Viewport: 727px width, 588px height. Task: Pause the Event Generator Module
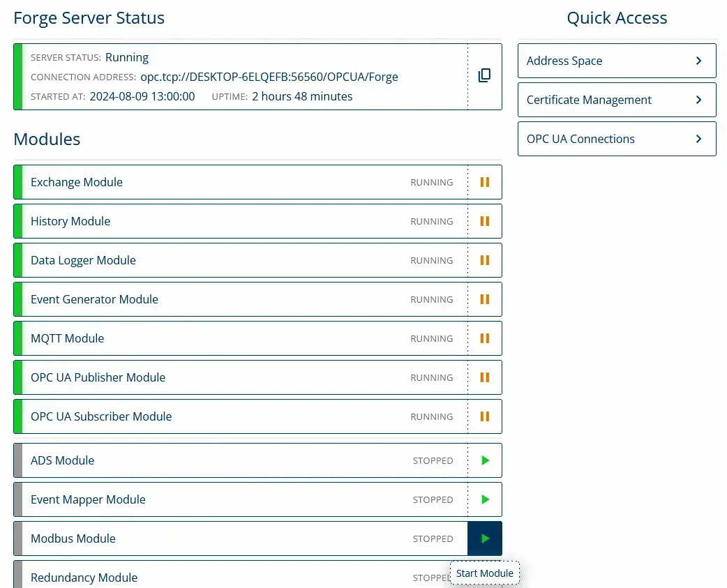[x=484, y=299]
